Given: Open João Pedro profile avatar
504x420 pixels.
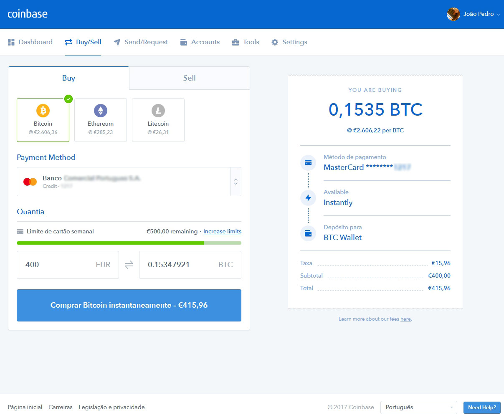Looking at the screenshot, I should pos(453,14).
